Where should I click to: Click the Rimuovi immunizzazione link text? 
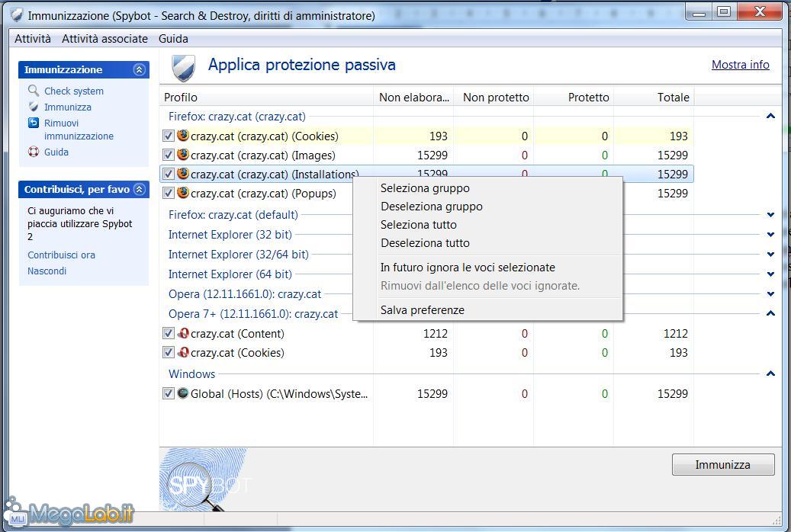pos(79,129)
